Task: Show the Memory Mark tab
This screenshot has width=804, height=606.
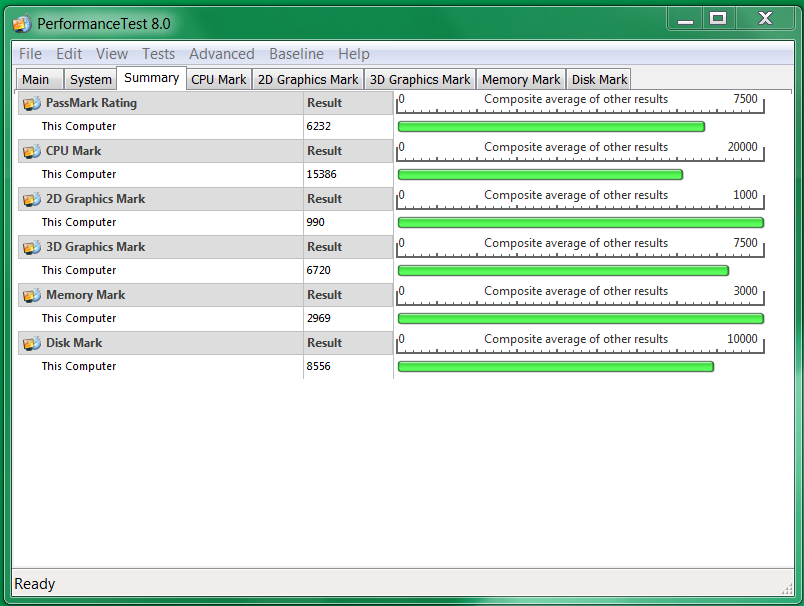Action: coord(521,79)
